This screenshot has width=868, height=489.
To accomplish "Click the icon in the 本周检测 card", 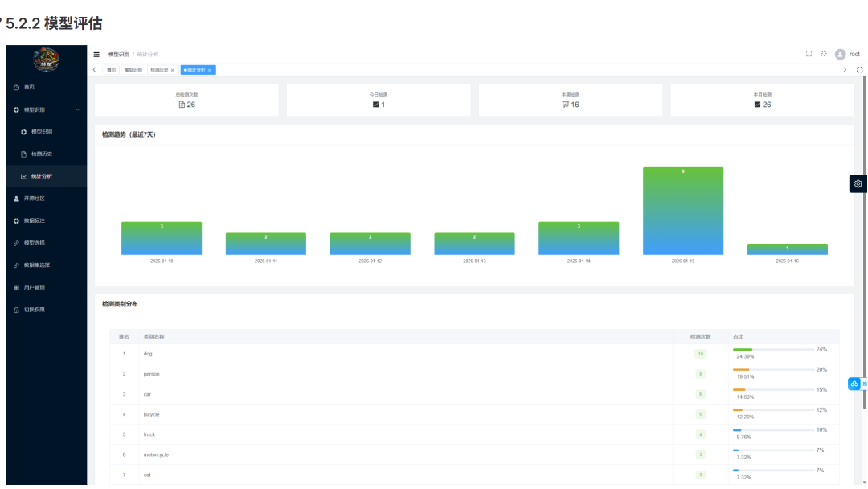I will coord(565,105).
